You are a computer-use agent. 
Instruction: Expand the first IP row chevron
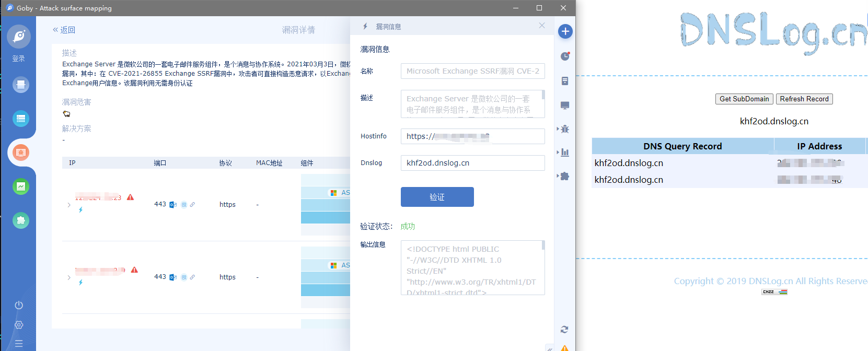69,205
